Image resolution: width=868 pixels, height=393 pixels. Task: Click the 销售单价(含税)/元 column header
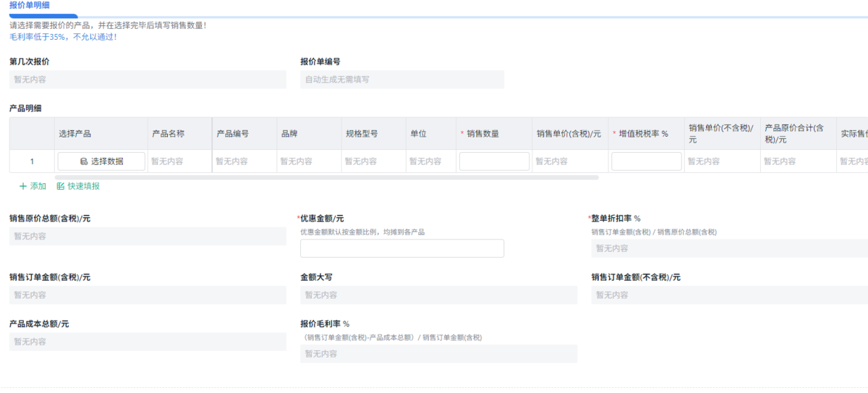coord(569,134)
